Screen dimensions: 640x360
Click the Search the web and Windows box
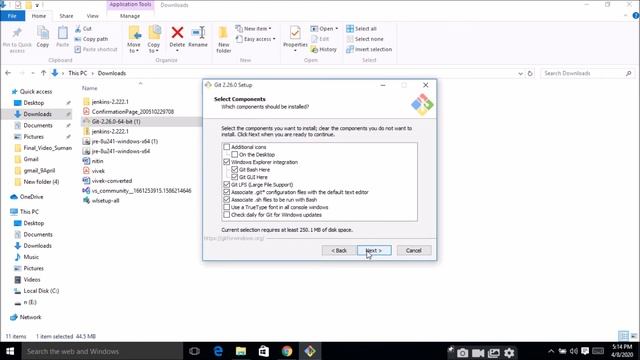point(102,351)
